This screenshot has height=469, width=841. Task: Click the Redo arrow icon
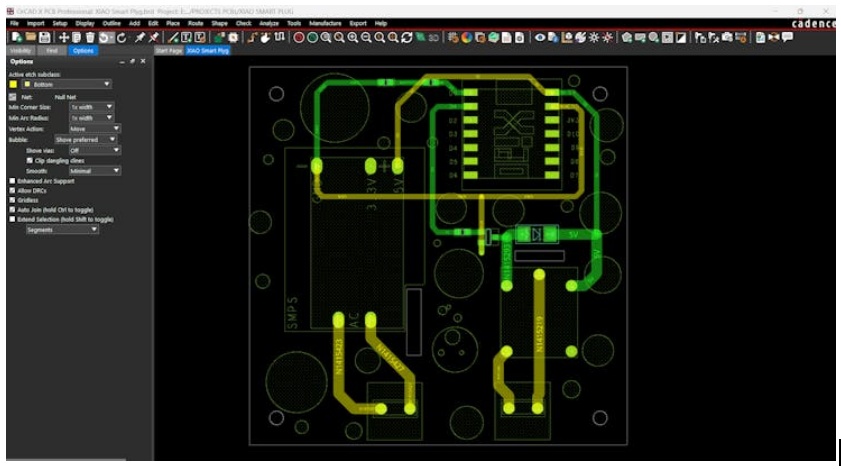tap(121, 37)
